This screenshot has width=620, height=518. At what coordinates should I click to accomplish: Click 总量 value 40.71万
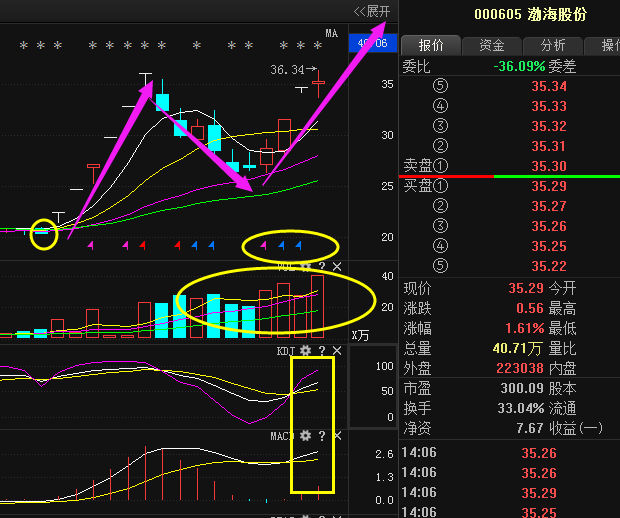517,348
